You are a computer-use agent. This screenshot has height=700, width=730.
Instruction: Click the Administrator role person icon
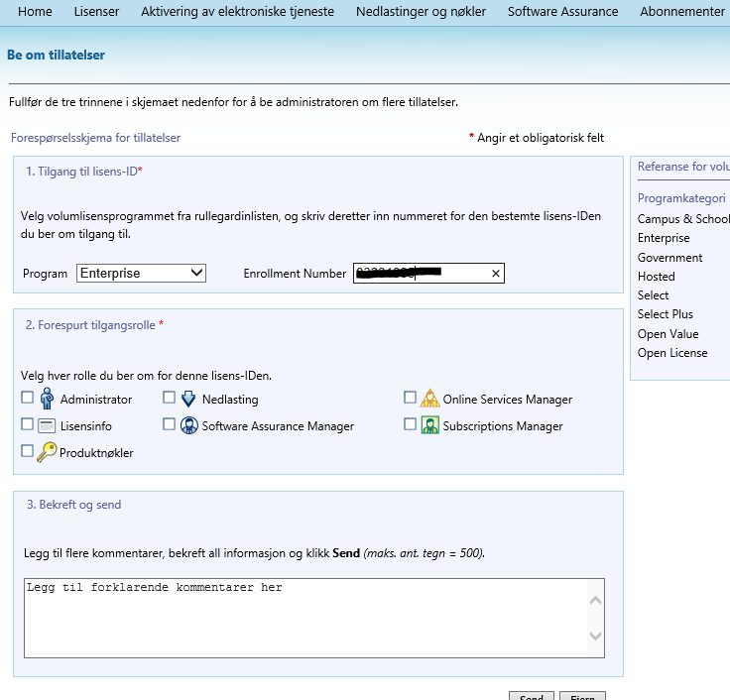(47, 399)
